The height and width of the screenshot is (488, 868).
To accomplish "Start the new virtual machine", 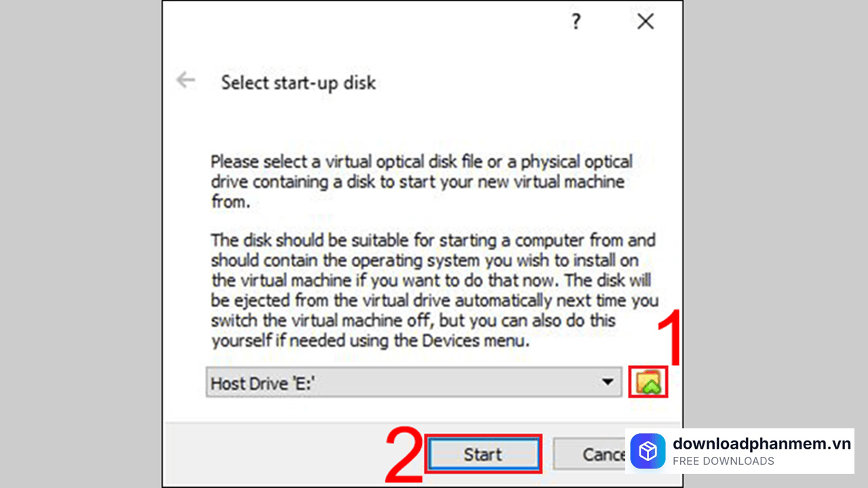I will [484, 454].
